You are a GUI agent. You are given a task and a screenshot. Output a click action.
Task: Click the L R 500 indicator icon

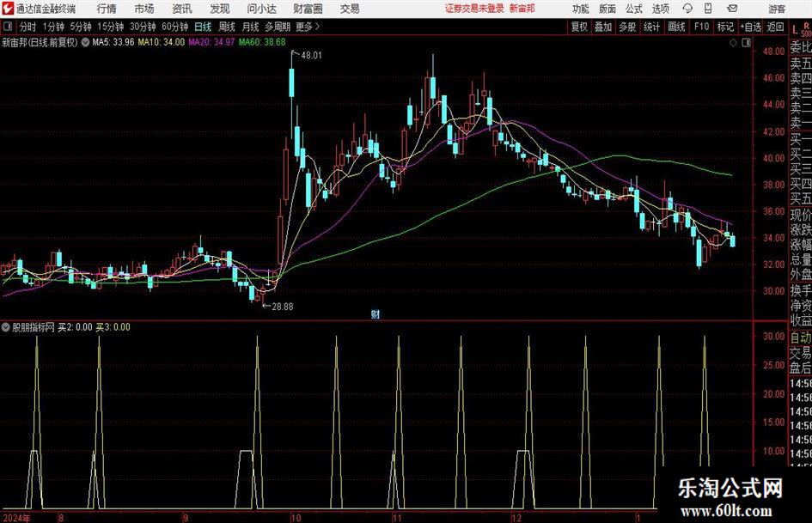pyautogui.click(x=801, y=28)
